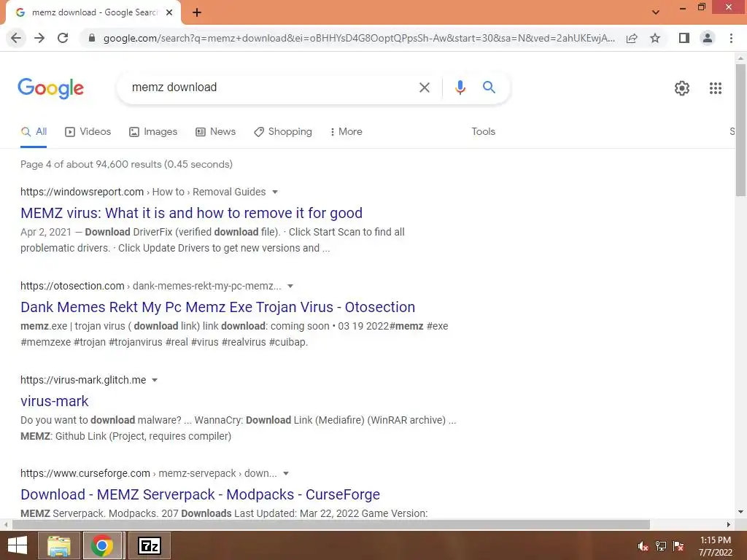Image resolution: width=747 pixels, height=560 pixels.
Task: Open Google settings gear icon
Action: coord(682,88)
